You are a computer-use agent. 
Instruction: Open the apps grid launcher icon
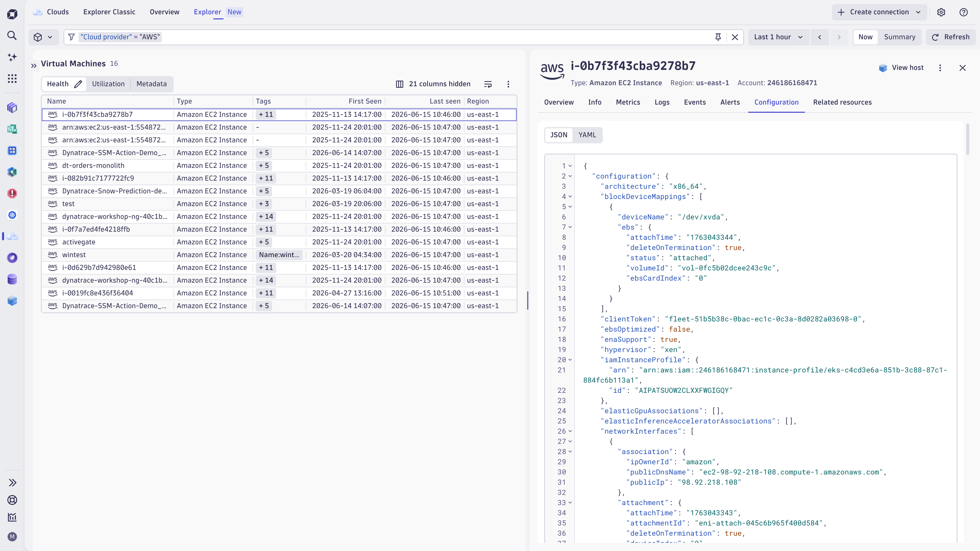[12, 78]
